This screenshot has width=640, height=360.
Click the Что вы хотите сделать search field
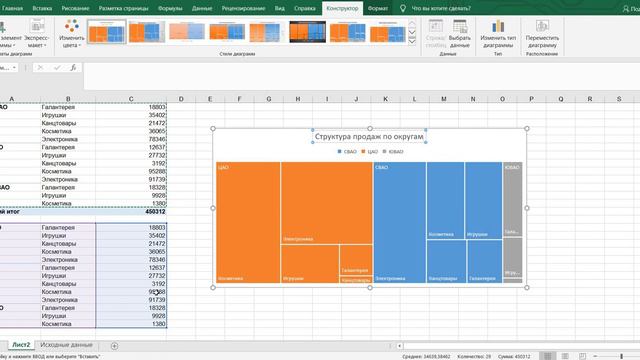coord(441,8)
